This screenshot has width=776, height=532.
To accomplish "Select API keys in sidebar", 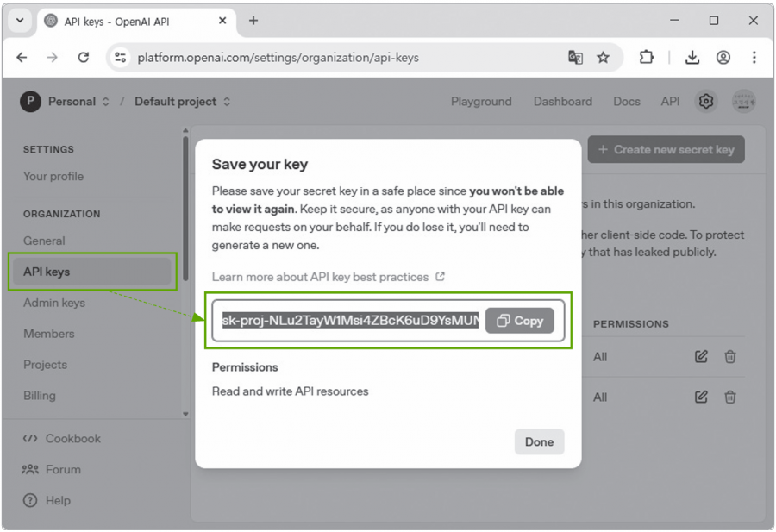I will (x=92, y=272).
